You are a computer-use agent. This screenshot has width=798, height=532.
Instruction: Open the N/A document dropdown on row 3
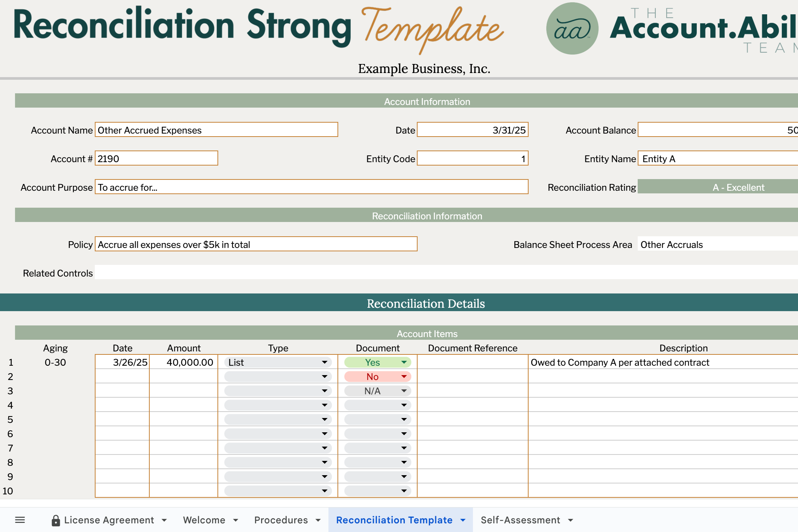(x=404, y=391)
